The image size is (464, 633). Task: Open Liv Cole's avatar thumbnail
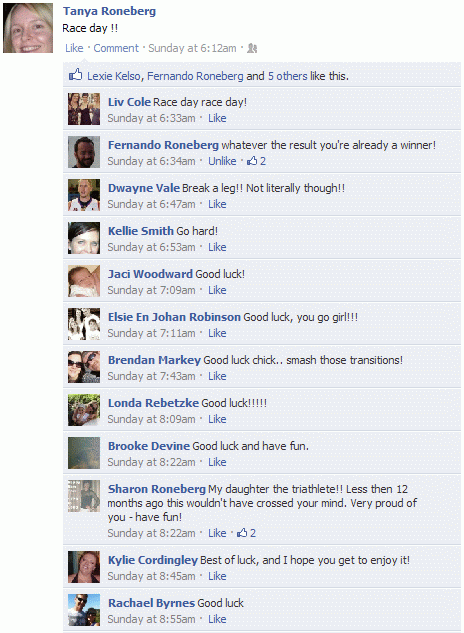(x=84, y=109)
